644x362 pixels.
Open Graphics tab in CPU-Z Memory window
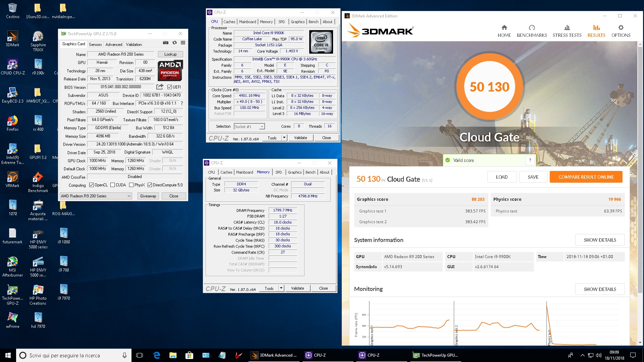pyautogui.click(x=295, y=172)
